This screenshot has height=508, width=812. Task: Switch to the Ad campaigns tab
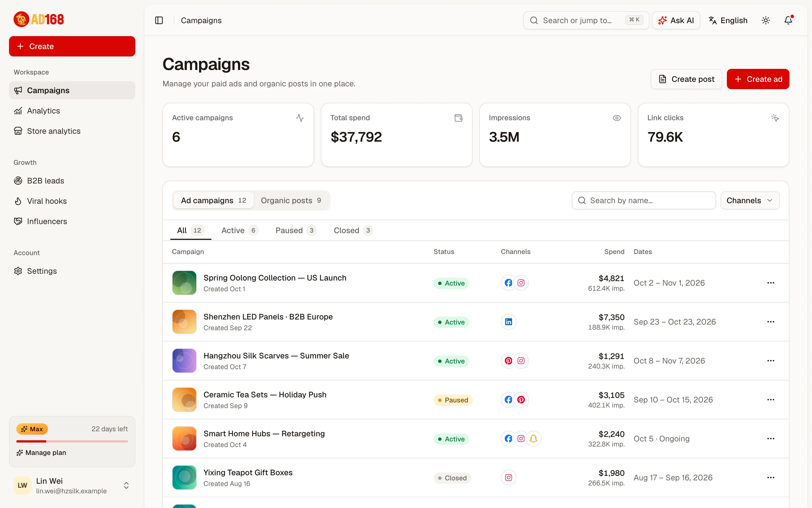coord(213,201)
